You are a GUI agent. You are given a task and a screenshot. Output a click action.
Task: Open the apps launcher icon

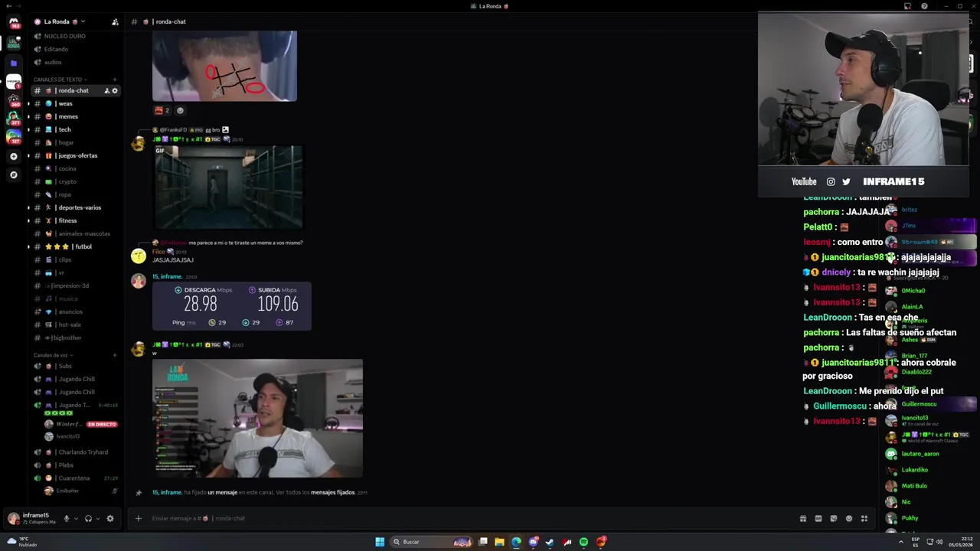864,518
